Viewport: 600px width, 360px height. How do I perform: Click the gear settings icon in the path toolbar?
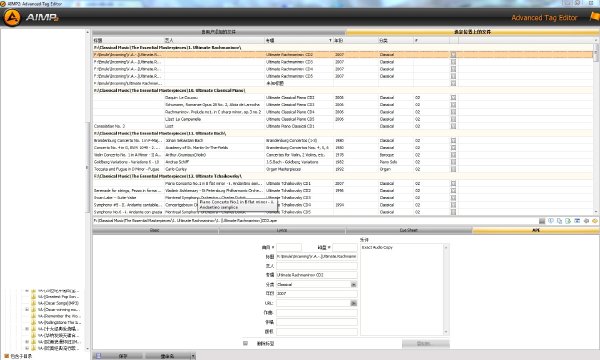coord(586,221)
